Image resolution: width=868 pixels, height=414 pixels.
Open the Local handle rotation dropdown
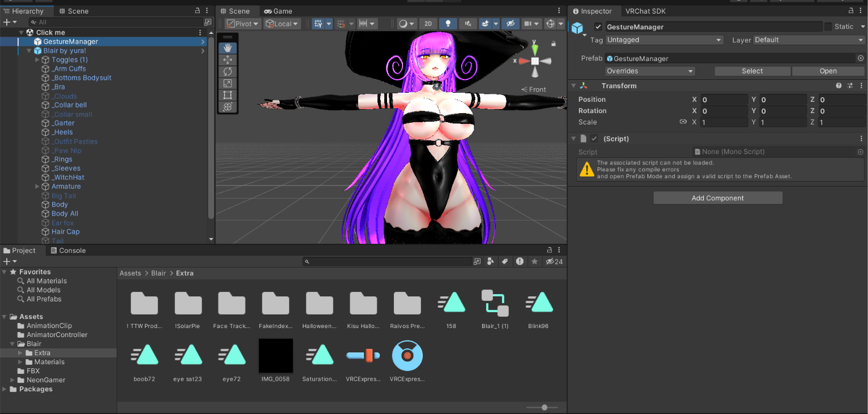tap(282, 24)
